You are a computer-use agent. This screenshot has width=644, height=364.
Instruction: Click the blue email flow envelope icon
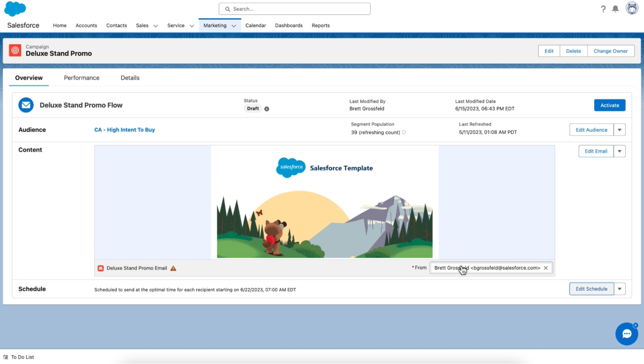click(x=26, y=105)
